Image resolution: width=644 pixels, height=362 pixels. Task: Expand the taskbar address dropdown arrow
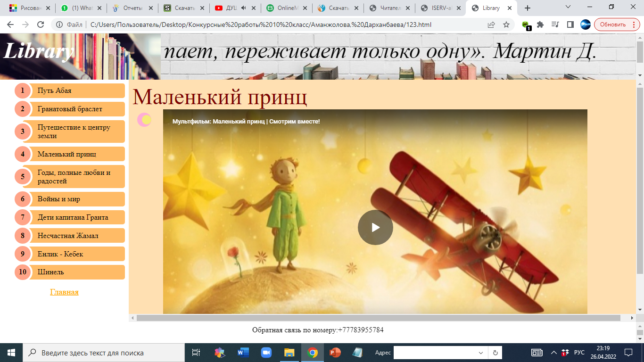click(481, 353)
